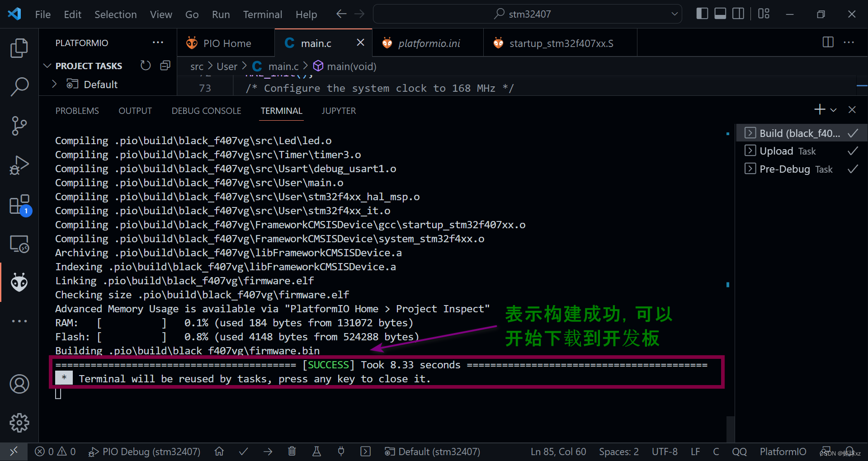Open the Remote Explorer view
868x461 pixels.
19,244
